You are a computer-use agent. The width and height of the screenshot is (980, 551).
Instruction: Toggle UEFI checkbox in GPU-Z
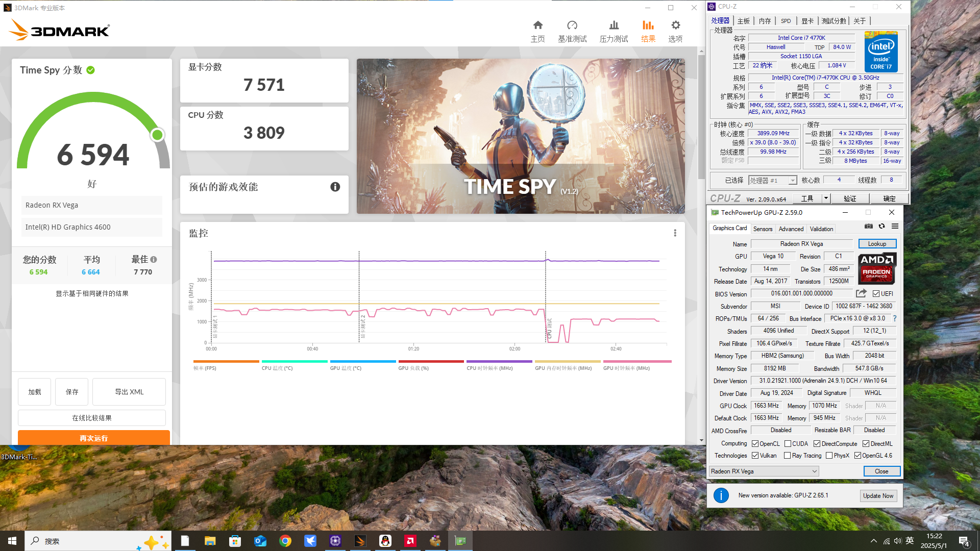[876, 294]
